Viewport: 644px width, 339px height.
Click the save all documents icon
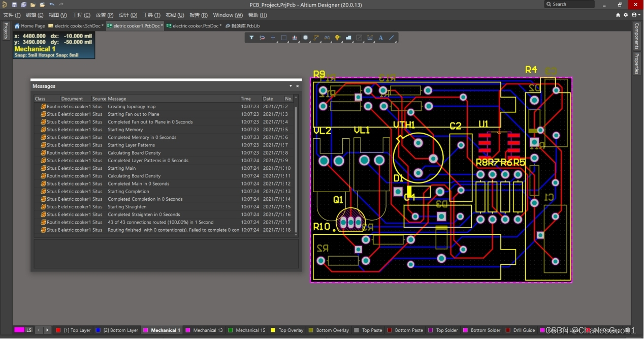pyautogui.click(x=23, y=5)
